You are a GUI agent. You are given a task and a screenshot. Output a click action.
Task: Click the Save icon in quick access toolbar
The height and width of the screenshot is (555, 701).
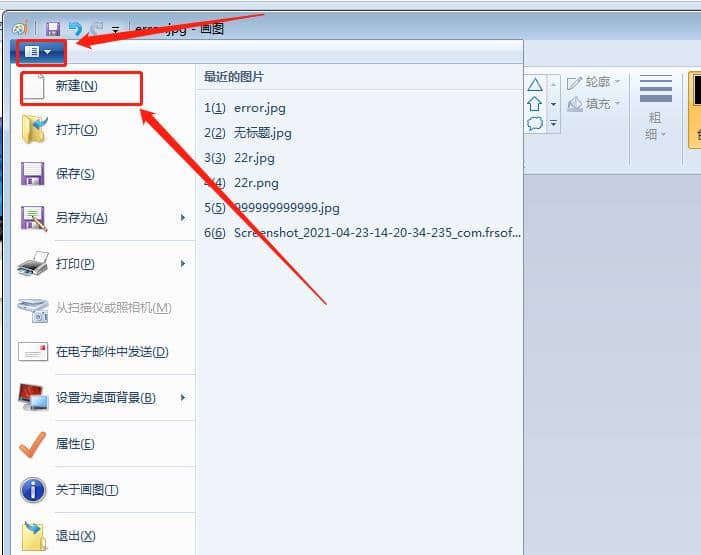[53, 29]
